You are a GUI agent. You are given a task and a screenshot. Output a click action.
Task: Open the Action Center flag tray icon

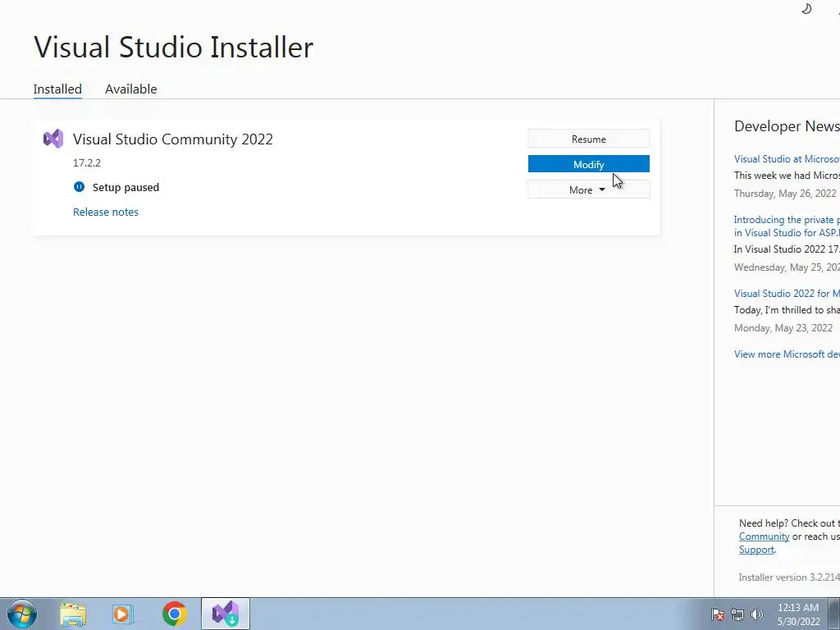click(x=718, y=614)
